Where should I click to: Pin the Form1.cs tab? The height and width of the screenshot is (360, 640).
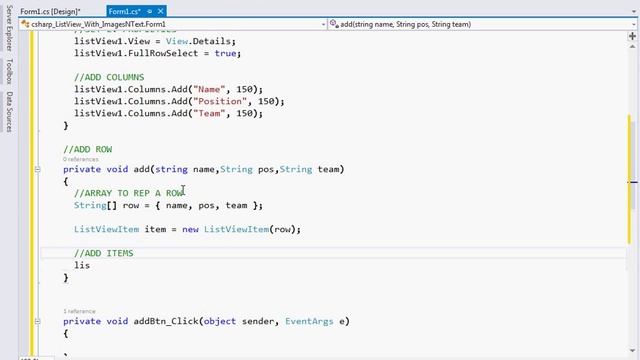150,11
